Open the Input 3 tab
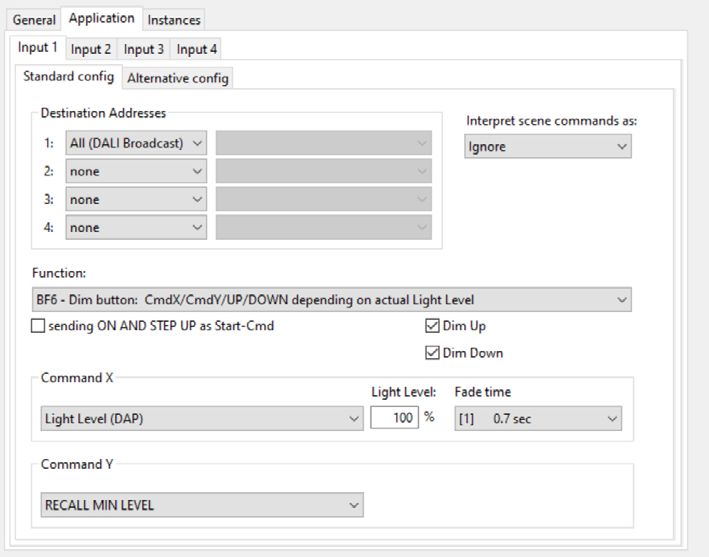This screenshot has height=557, width=709. 144,49
